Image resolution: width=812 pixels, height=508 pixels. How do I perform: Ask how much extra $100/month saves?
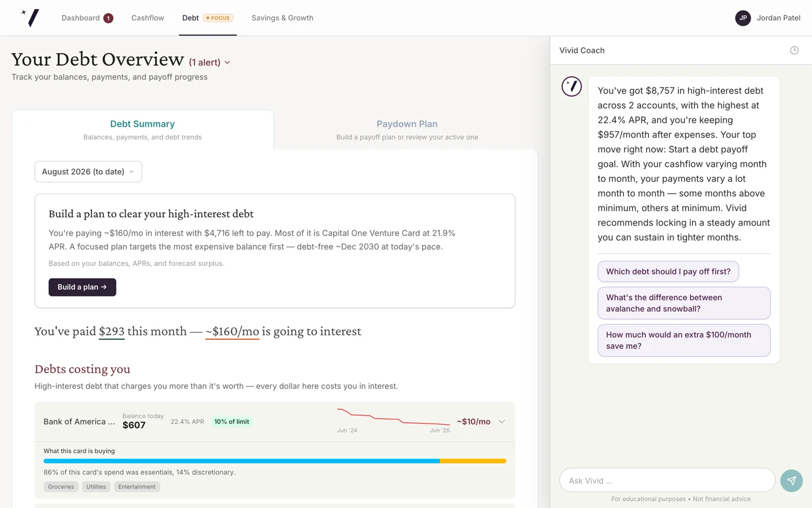[x=684, y=340]
